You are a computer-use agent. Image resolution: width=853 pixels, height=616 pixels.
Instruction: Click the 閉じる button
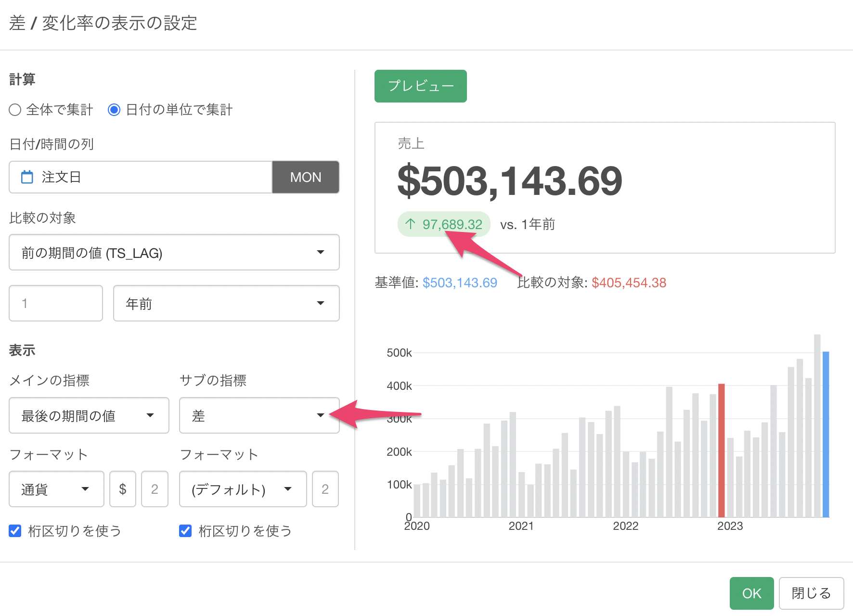coord(811,593)
